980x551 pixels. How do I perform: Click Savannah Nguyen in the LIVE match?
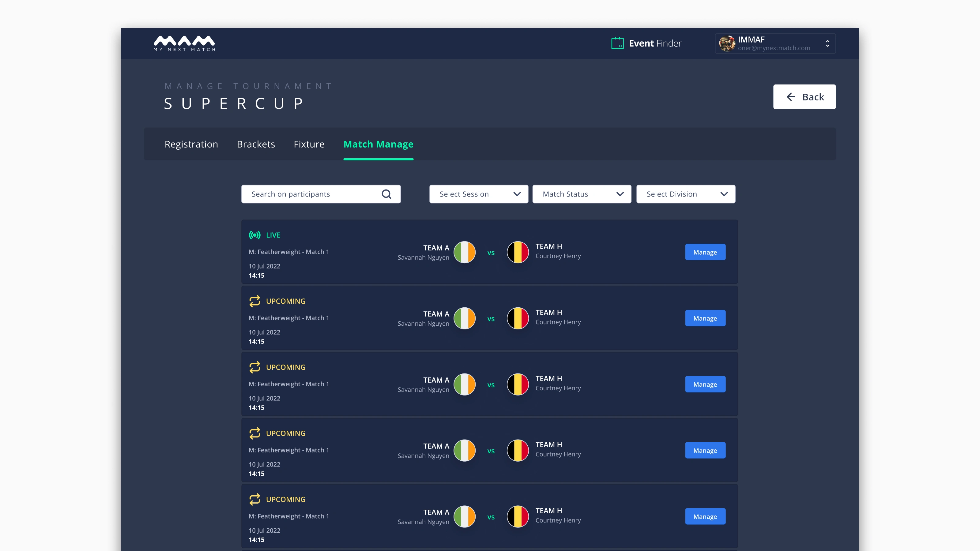pyautogui.click(x=424, y=257)
